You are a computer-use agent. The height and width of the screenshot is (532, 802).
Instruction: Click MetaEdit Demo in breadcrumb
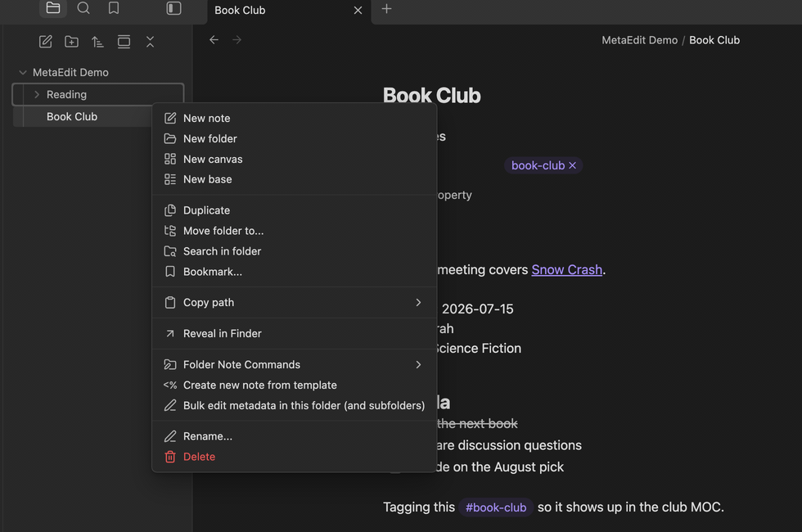point(639,40)
